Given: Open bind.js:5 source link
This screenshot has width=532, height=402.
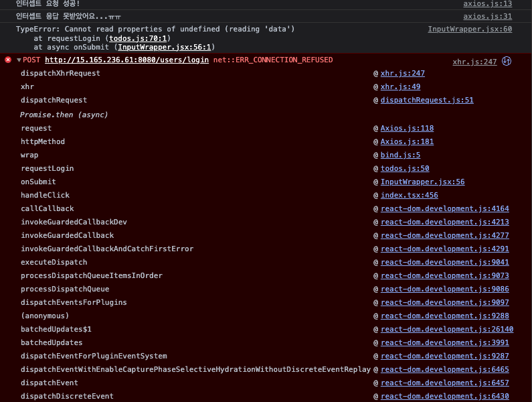Looking at the screenshot, I should (400, 155).
